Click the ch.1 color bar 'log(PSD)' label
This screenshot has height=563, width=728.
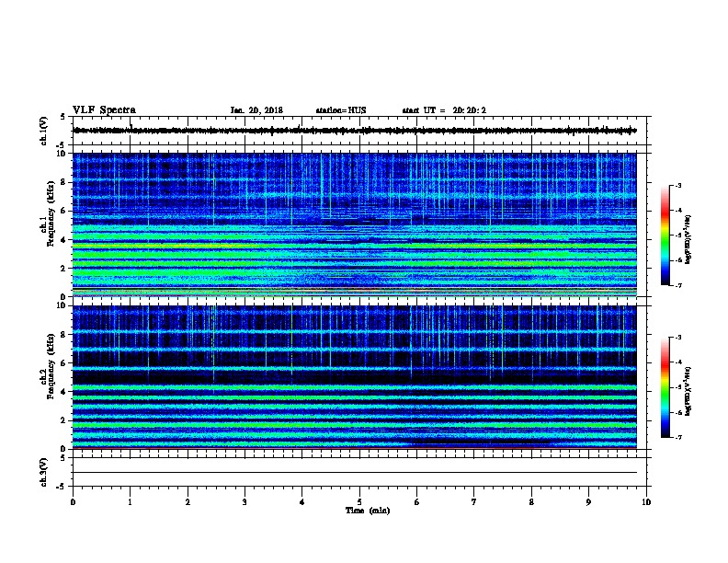coord(688,239)
